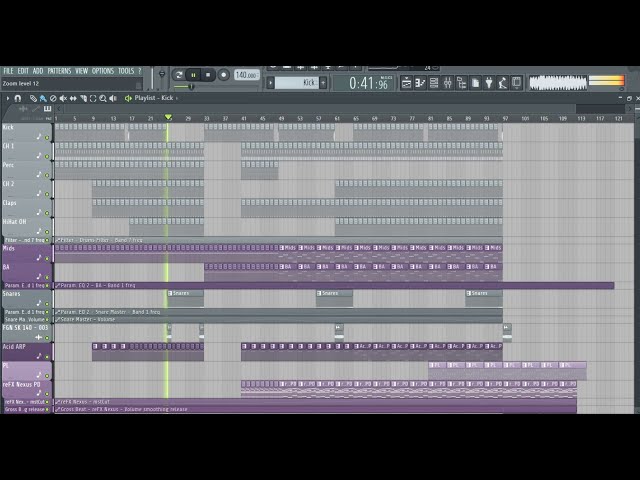Open the Browser tree icon
640x480 pixels.
[462, 83]
